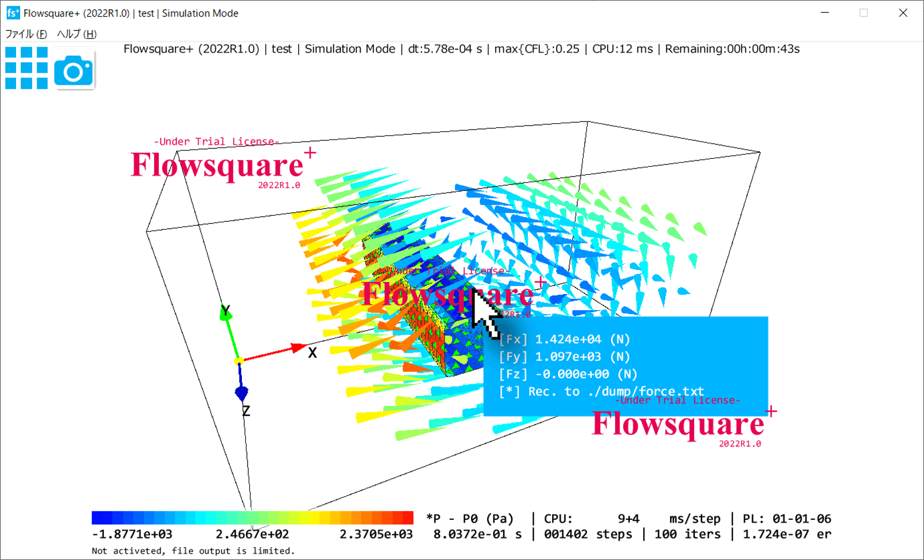Click the max{CFL}:0.25 status text
This screenshot has height=560, width=924.
coord(537,49)
